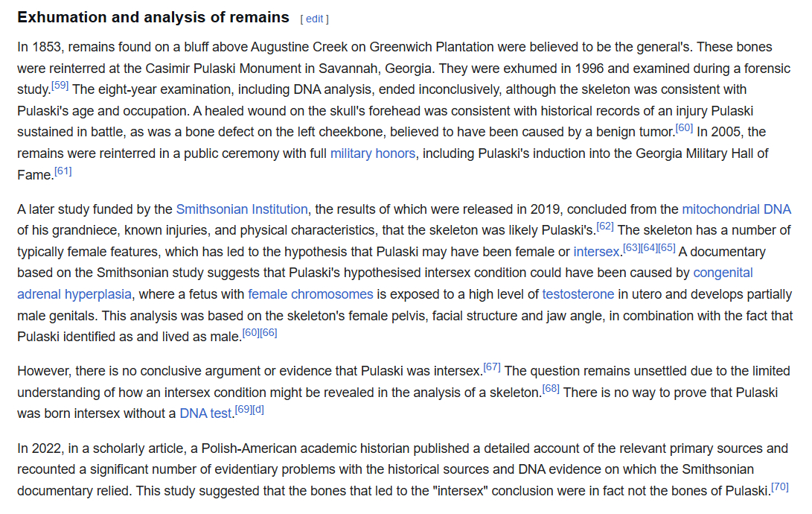Jump to citation 60 after benign tumor
The width and height of the screenshot is (812, 514).
coord(684,128)
